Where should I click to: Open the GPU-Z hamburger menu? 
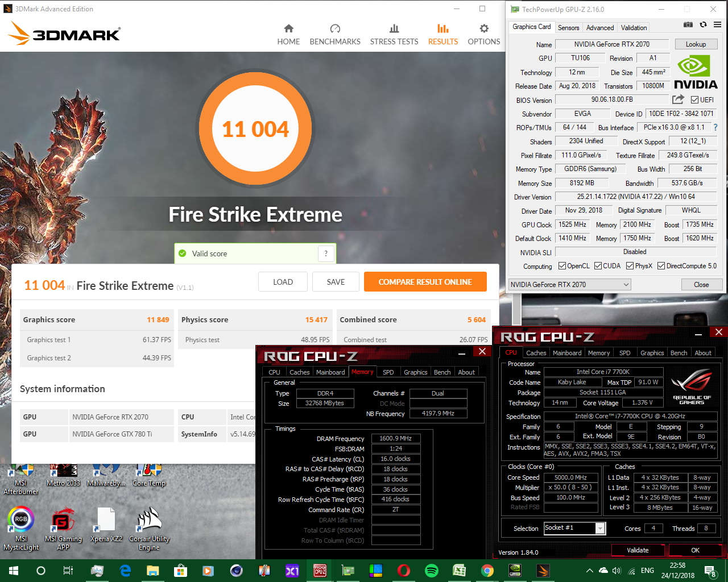[x=717, y=25]
